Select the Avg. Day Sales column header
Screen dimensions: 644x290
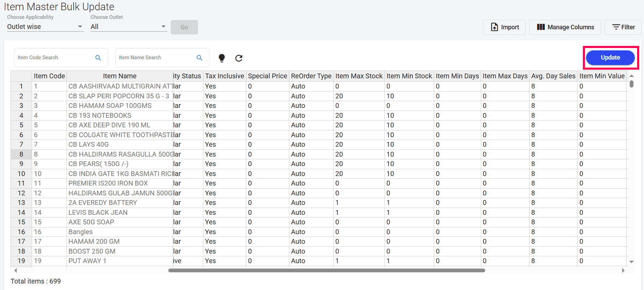point(553,76)
